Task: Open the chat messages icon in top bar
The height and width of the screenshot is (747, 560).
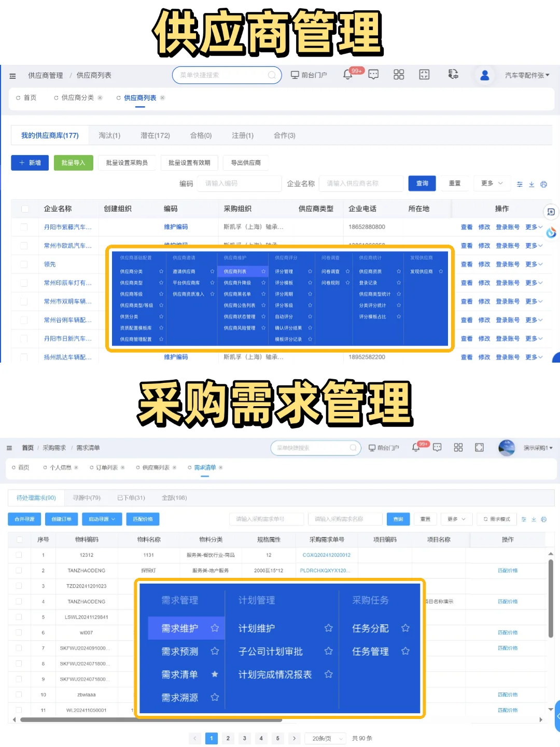Action: click(x=373, y=75)
